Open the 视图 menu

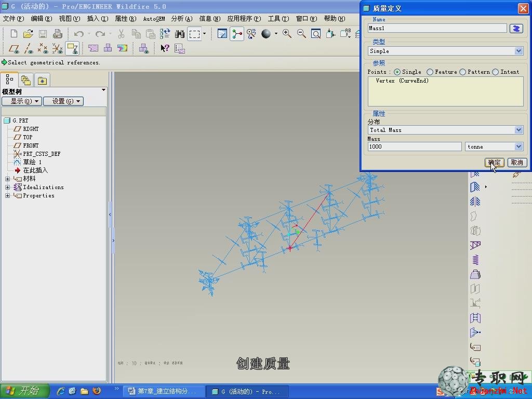pyautogui.click(x=70, y=19)
